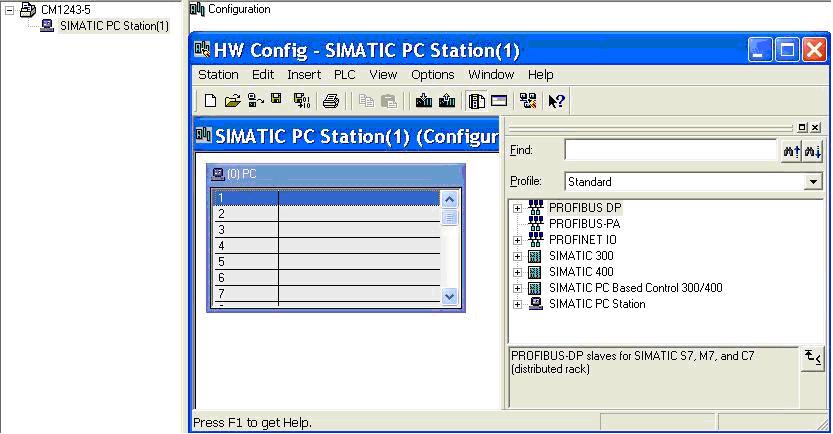Select slot 1 row in PC rack
The image size is (833, 434).
coord(326,198)
